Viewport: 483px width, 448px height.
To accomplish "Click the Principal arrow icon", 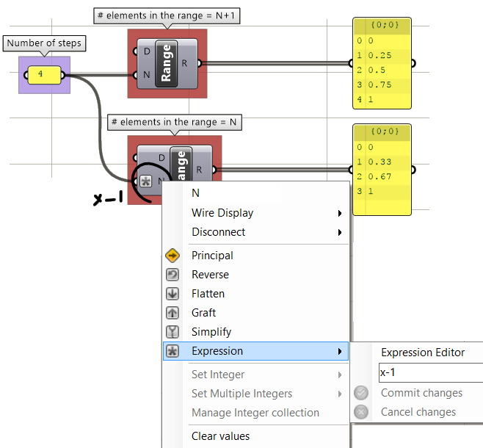I will click(173, 256).
